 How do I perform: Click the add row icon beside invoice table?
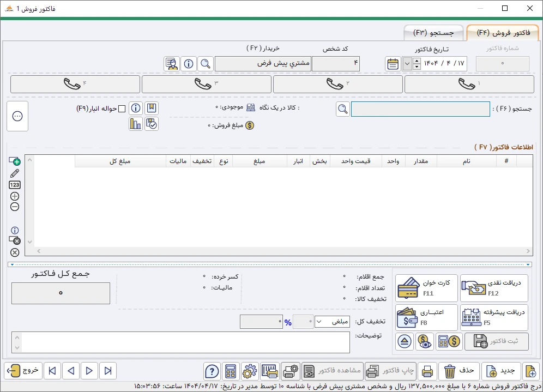click(15, 161)
